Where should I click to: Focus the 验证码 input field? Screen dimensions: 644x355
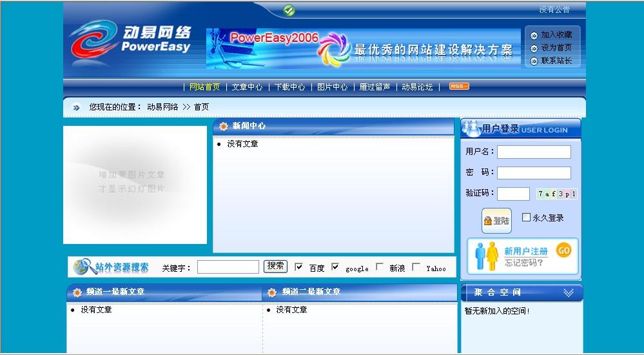coord(513,194)
